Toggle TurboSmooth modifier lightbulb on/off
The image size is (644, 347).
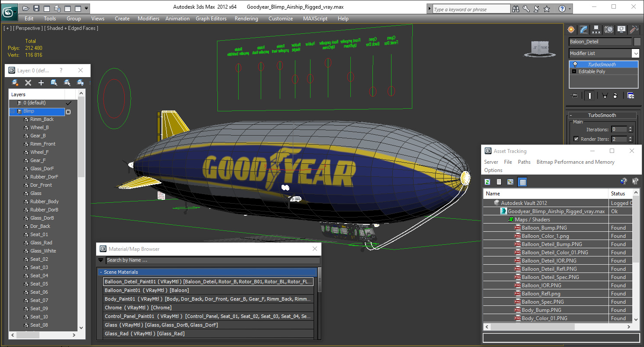click(575, 65)
